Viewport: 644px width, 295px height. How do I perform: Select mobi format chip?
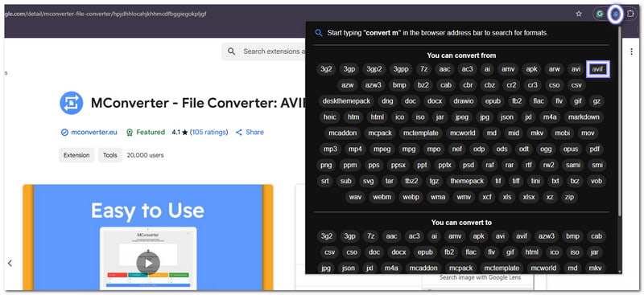(562, 133)
